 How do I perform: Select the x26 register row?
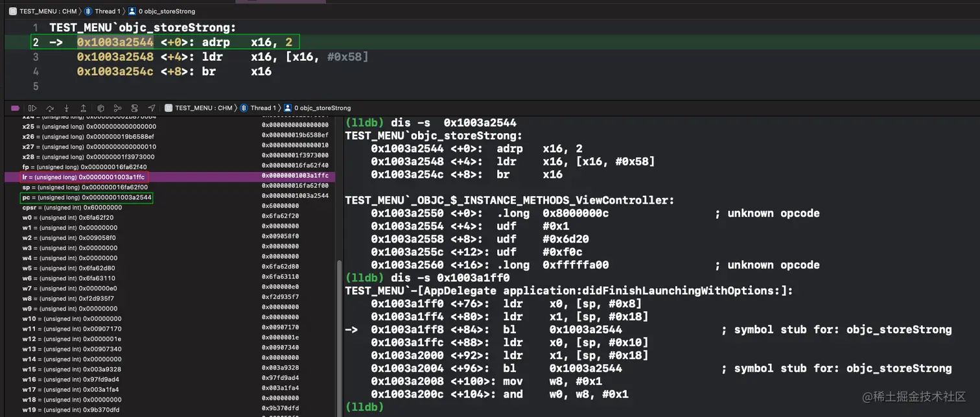pos(169,137)
